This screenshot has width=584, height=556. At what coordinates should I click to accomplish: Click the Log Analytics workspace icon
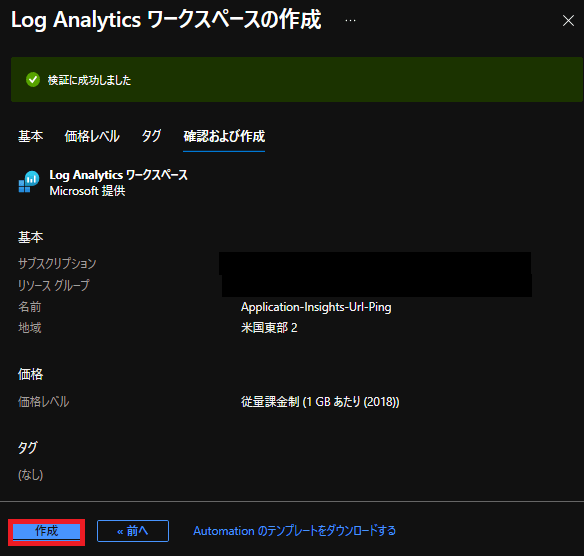pos(29,182)
